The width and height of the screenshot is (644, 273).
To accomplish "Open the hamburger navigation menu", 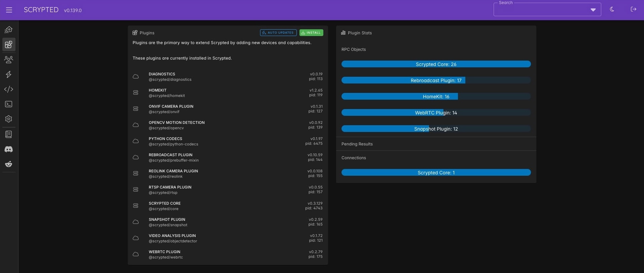I will [9, 10].
